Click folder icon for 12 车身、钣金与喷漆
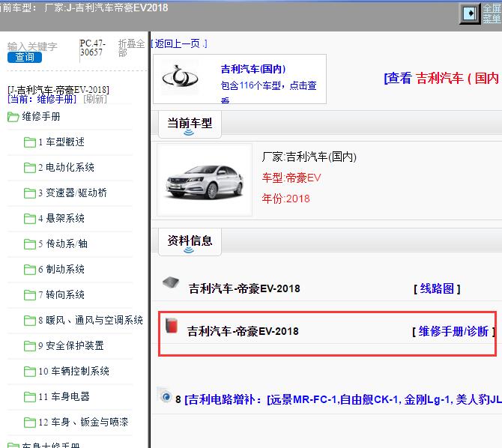502x448 pixels. (x=30, y=422)
